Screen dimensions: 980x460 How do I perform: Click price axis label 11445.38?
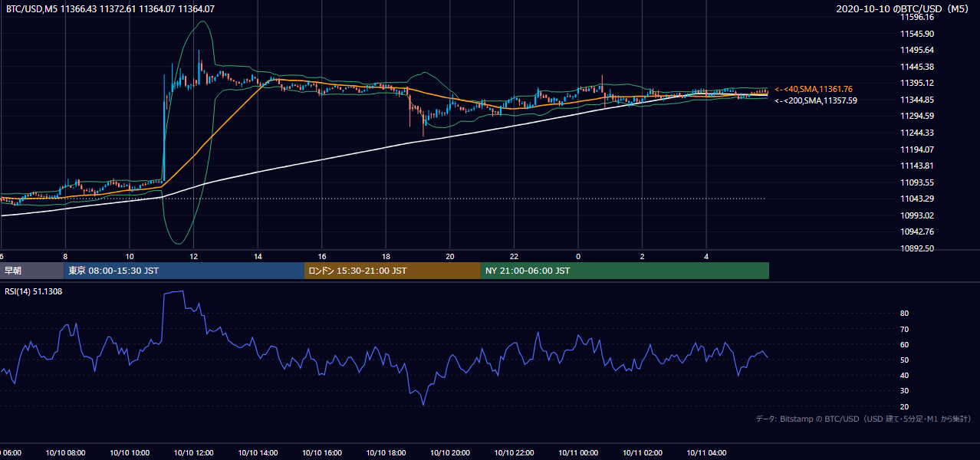916,67
